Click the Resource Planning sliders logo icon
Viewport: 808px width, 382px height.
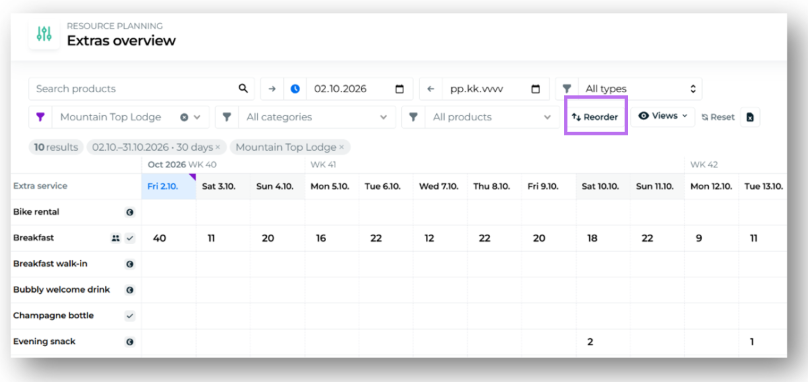click(x=44, y=34)
